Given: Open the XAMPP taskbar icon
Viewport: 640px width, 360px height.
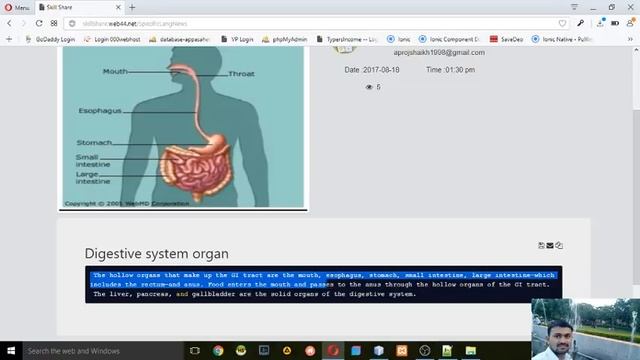Looking at the screenshot, I should click(x=402, y=351).
